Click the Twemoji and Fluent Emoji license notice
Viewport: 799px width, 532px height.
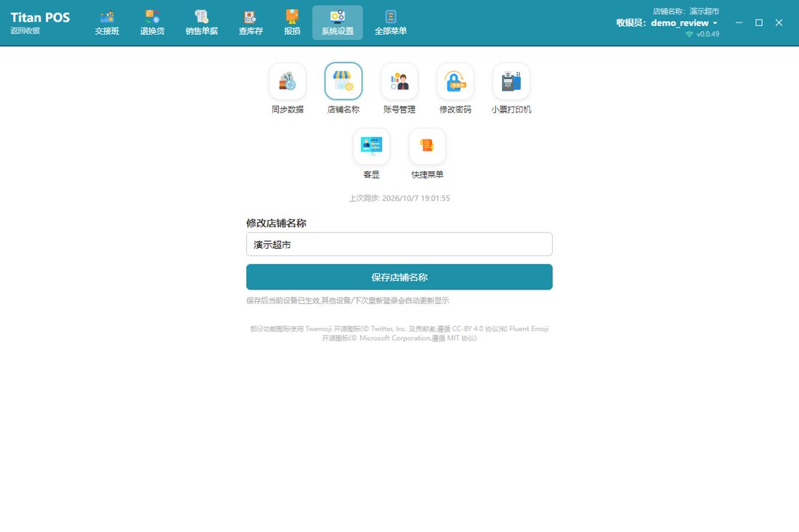(x=399, y=333)
